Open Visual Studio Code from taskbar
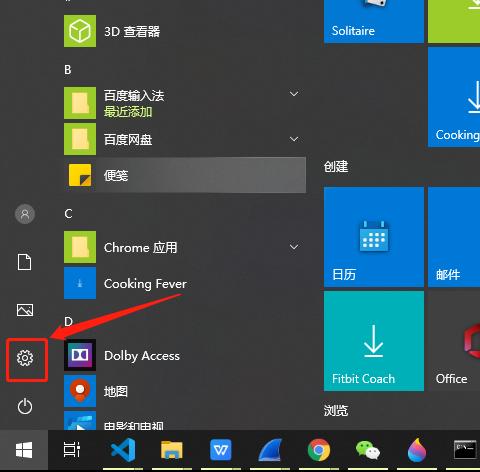 [123, 450]
